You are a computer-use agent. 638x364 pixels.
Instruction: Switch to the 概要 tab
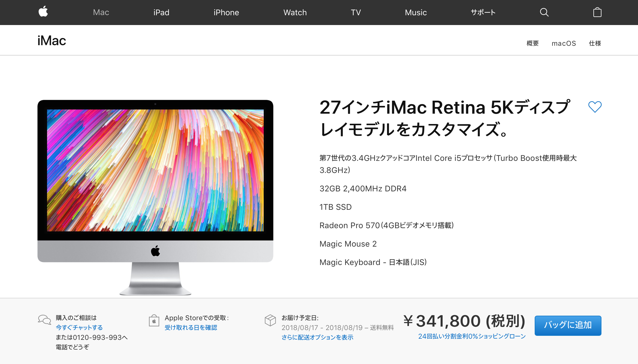532,43
